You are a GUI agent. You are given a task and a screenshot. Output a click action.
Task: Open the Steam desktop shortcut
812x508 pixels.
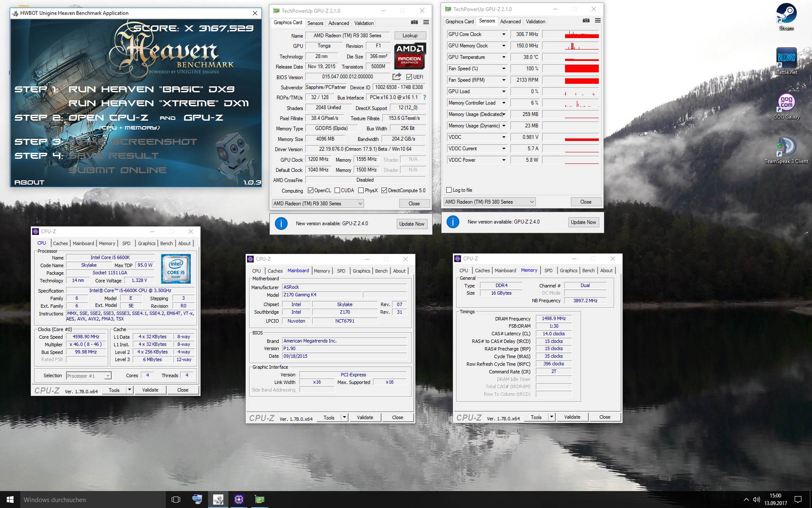[786, 17]
